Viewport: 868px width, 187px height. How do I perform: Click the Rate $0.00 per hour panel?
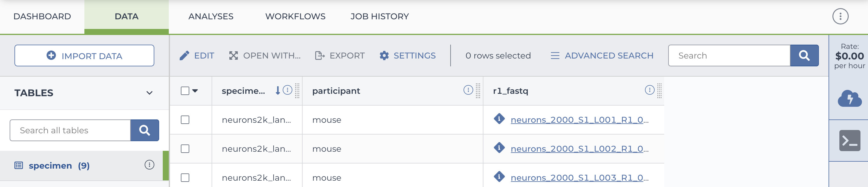[850, 56]
